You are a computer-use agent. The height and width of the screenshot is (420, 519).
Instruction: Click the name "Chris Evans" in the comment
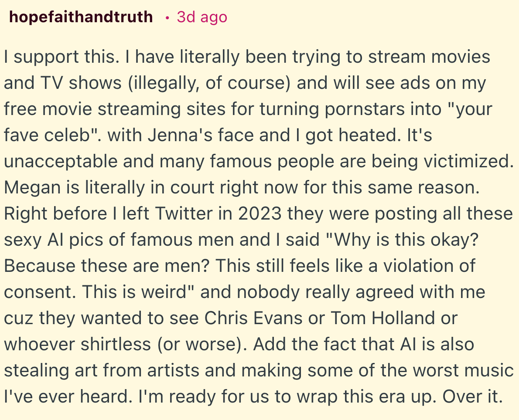pyautogui.click(x=254, y=318)
